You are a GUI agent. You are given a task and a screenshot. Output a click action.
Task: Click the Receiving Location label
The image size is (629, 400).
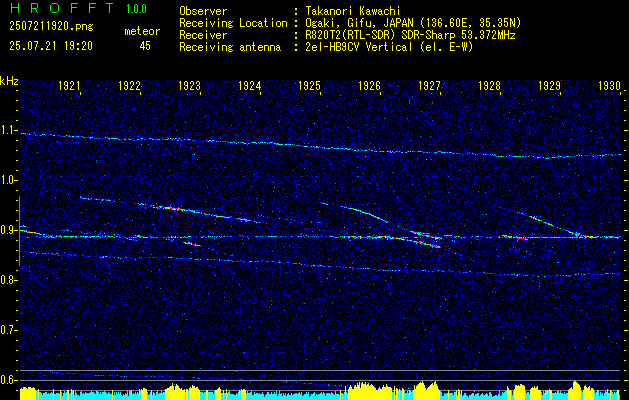coord(233,23)
